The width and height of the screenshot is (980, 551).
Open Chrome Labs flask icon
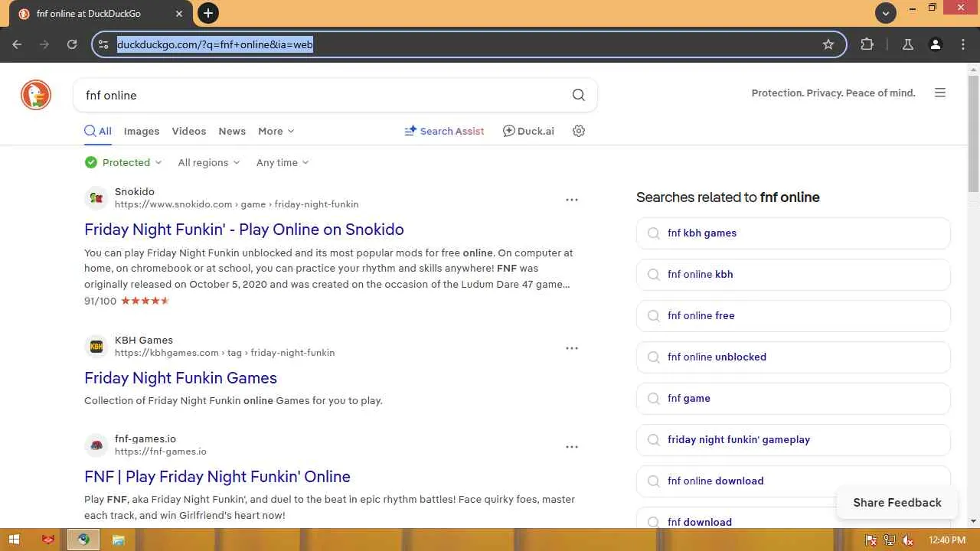pyautogui.click(x=907, y=44)
